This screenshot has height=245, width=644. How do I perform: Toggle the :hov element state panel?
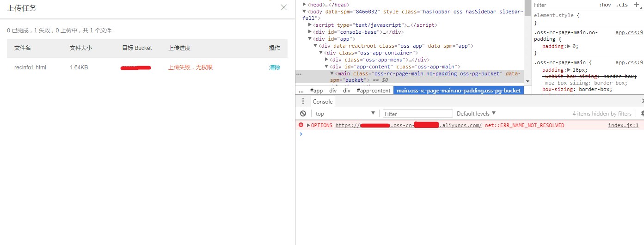coord(605,5)
